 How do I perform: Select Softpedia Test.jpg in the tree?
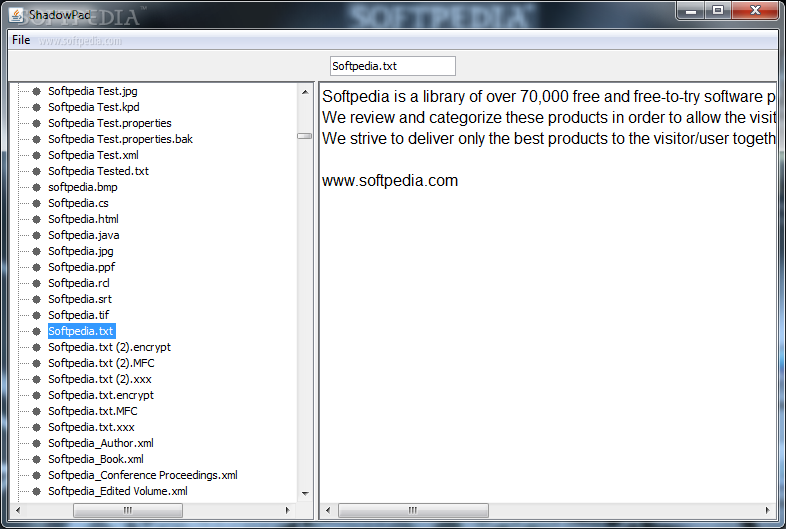coord(93,91)
